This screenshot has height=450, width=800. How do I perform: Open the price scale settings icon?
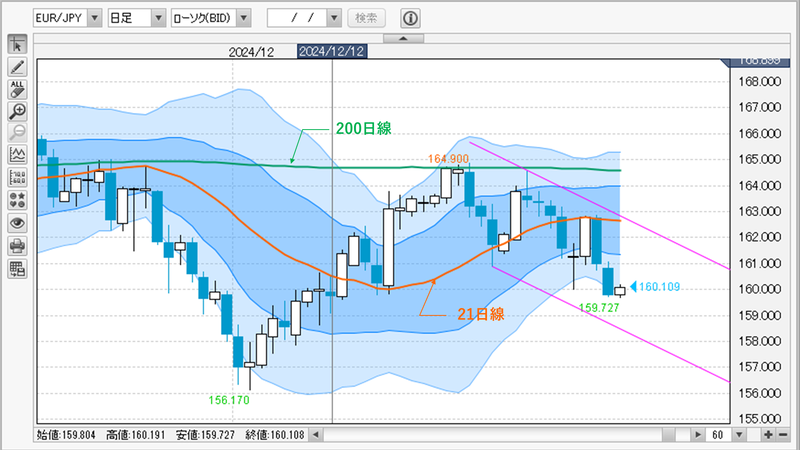(x=17, y=178)
